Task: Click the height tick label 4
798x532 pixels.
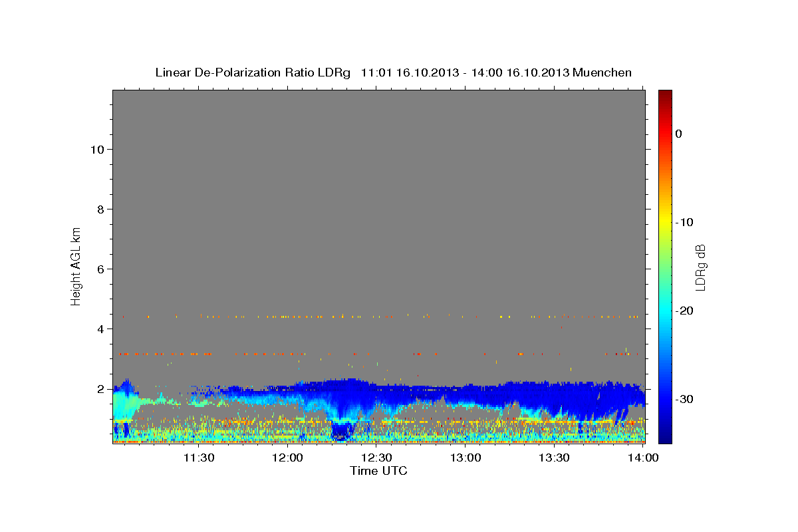Action: [x=100, y=329]
